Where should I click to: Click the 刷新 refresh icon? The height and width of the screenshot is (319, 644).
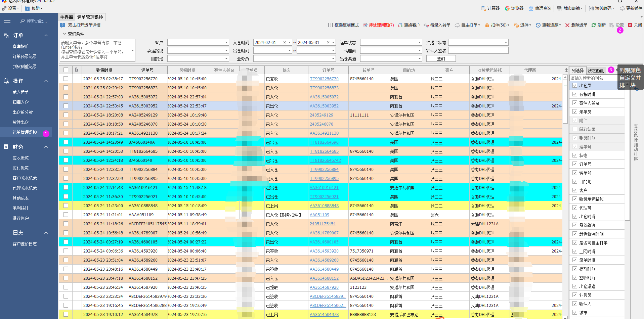[594, 25]
